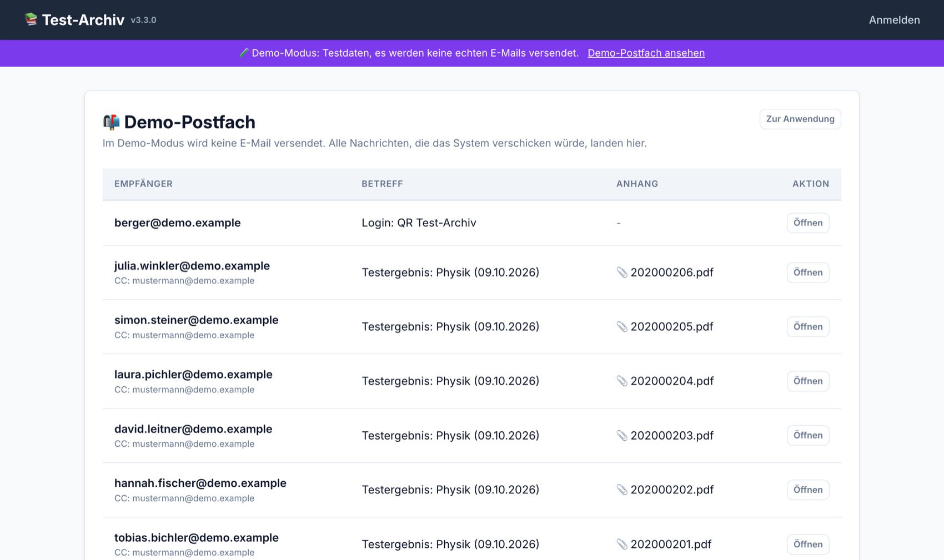
Task: Select recipient simon.steiner@demo.example
Action: 196,320
